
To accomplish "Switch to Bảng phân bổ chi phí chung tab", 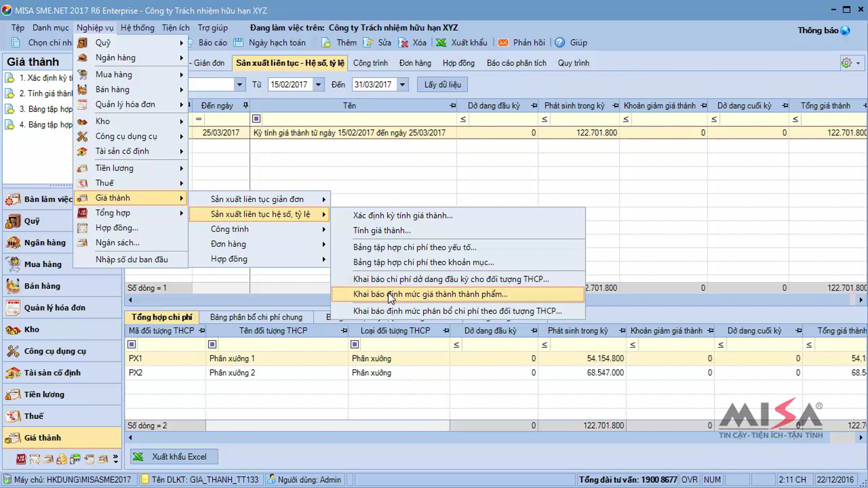I will 256,317.
